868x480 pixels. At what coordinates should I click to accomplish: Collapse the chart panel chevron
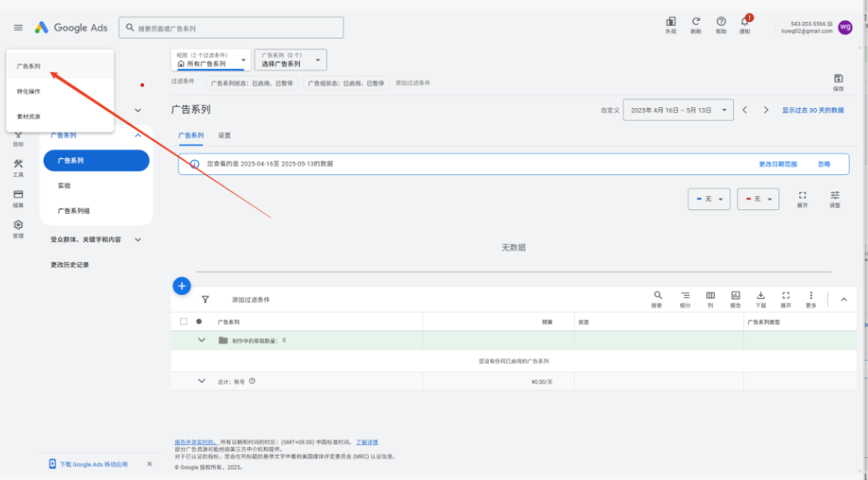(844, 300)
